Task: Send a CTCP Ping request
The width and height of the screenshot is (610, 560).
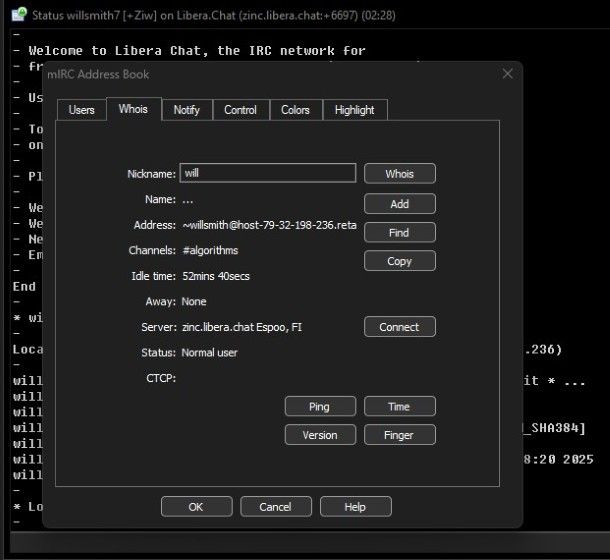Action: (320, 406)
